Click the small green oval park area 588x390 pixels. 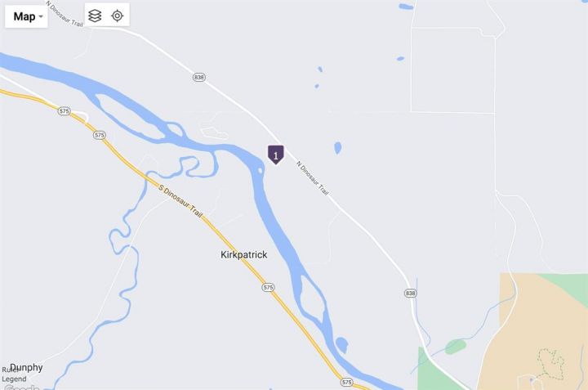456,346
